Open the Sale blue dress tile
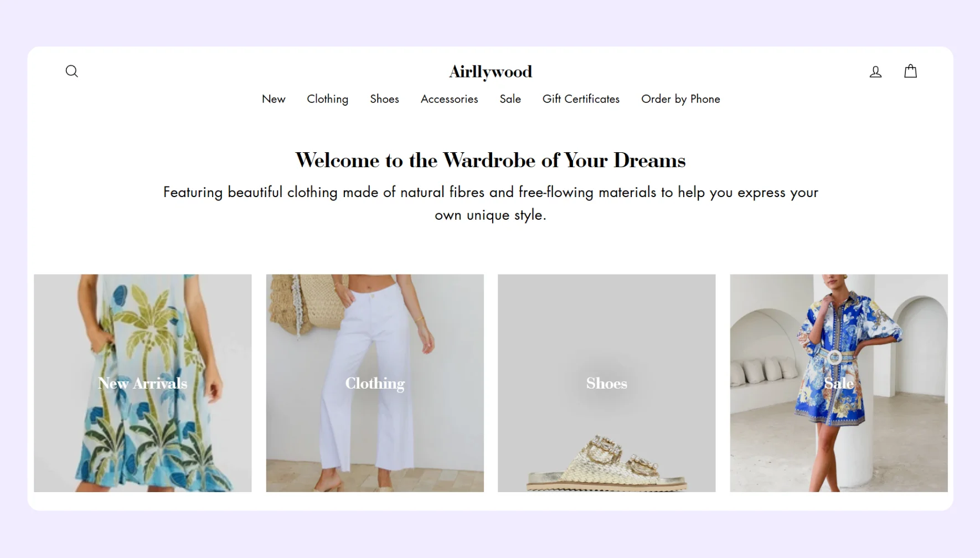This screenshot has width=980, height=558. pyautogui.click(x=839, y=383)
